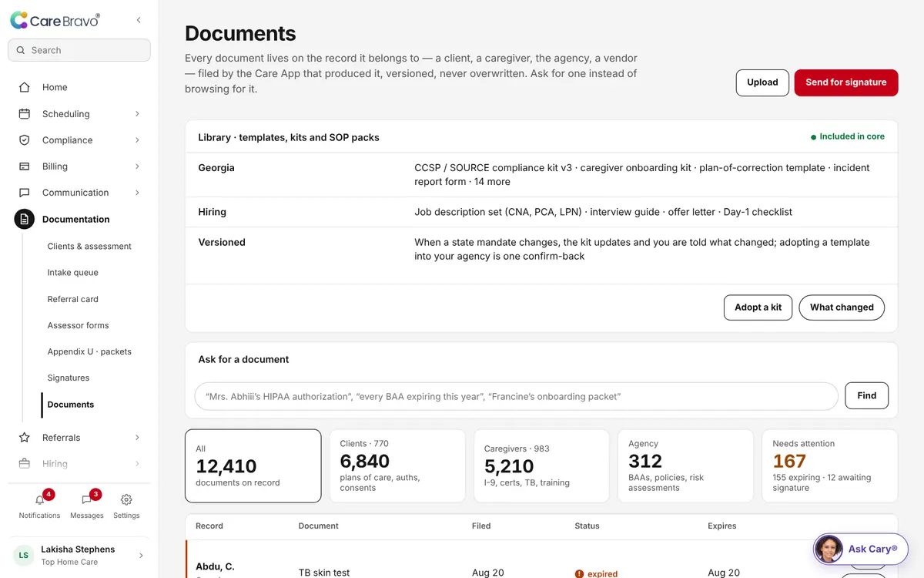Click the Documentation file icon
924x578 pixels.
(x=25, y=219)
